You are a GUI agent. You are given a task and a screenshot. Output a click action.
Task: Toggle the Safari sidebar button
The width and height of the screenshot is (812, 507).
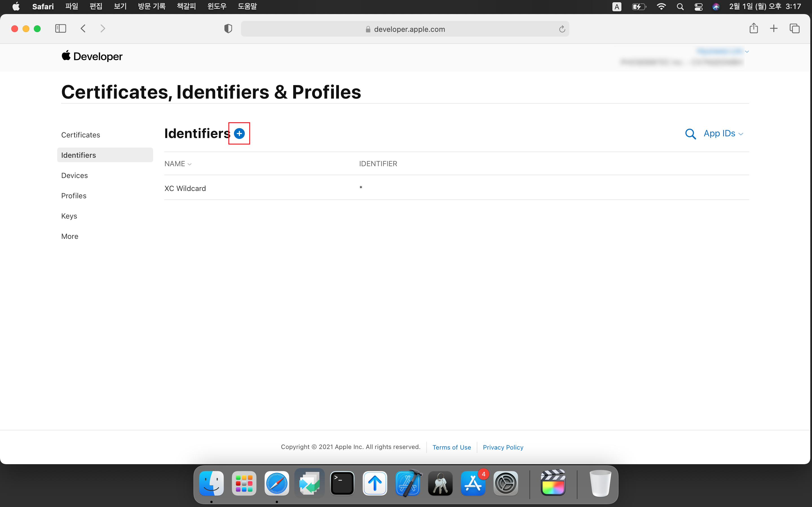point(60,28)
